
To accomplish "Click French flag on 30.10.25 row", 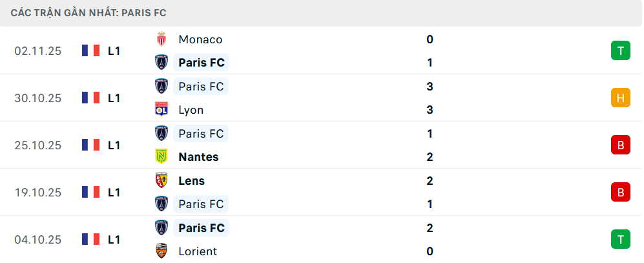I will (90, 98).
